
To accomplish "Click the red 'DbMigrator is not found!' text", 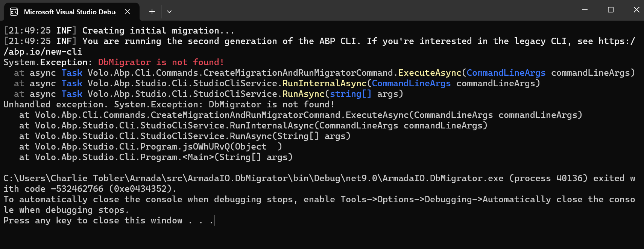I will click(161, 62).
